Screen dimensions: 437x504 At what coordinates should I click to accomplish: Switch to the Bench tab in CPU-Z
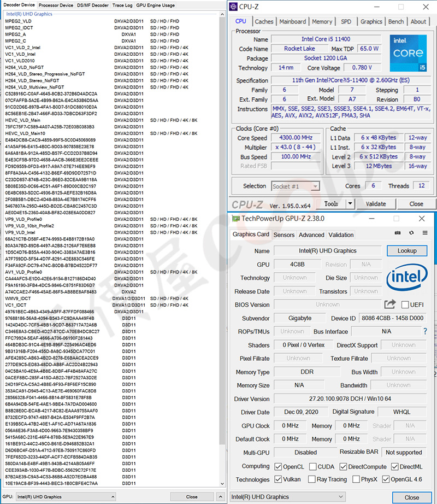(396, 21)
